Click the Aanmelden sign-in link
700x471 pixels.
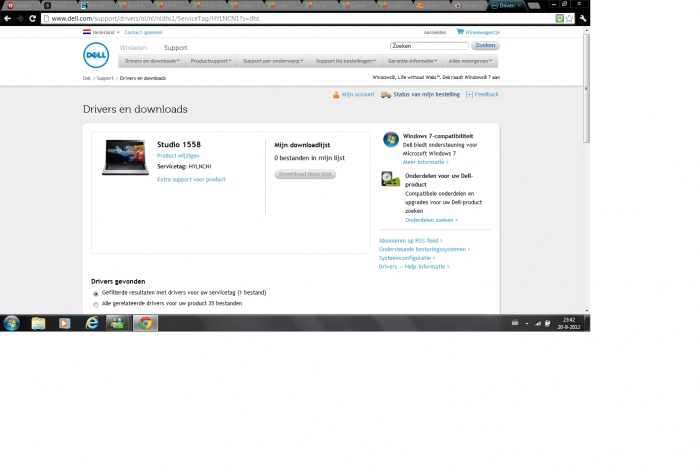435,32
